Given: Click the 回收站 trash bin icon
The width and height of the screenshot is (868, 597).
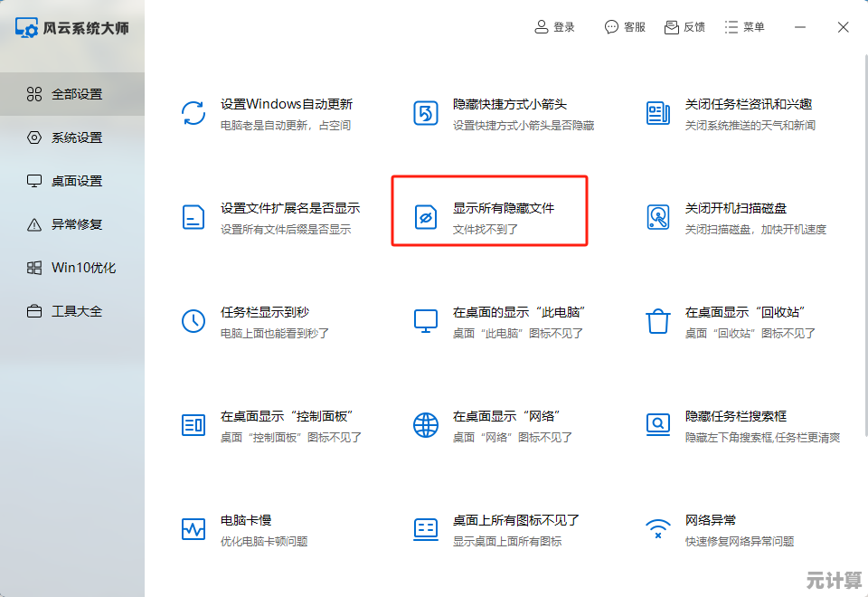Looking at the screenshot, I should [x=657, y=321].
